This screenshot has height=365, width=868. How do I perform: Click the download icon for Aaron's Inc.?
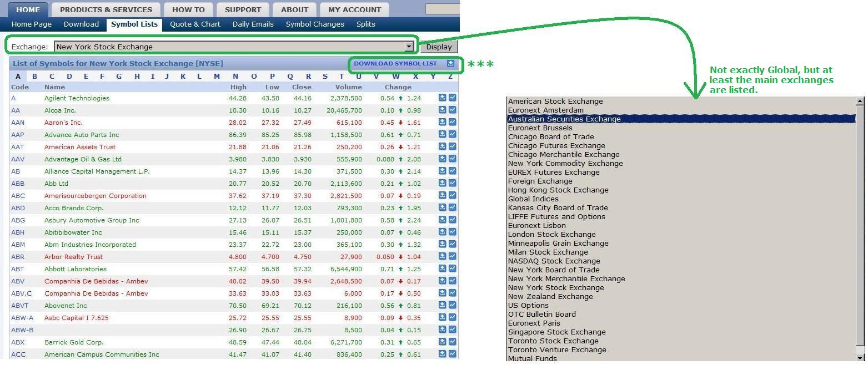443,123
